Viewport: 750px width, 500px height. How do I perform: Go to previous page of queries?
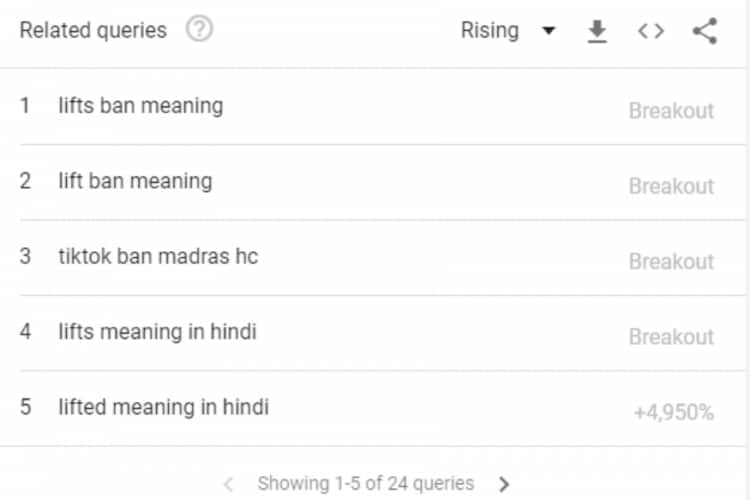(228, 484)
